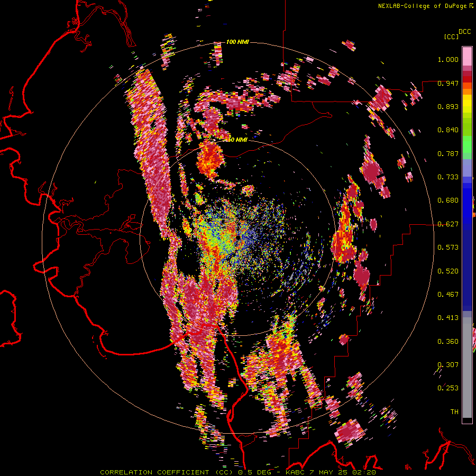Click the TH threshold label
Viewport: 476px width, 476px height.
(x=454, y=412)
